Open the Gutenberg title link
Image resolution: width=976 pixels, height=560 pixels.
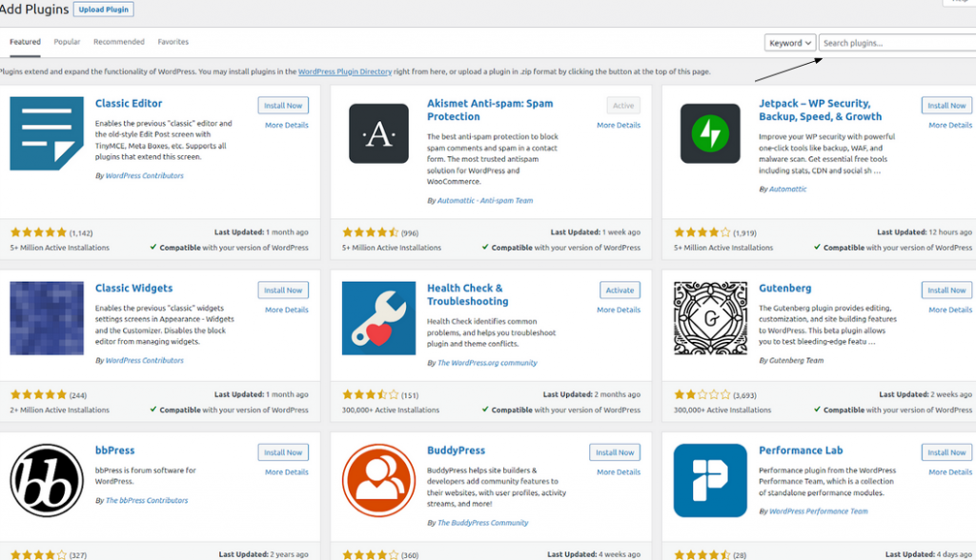[x=785, y=288]
